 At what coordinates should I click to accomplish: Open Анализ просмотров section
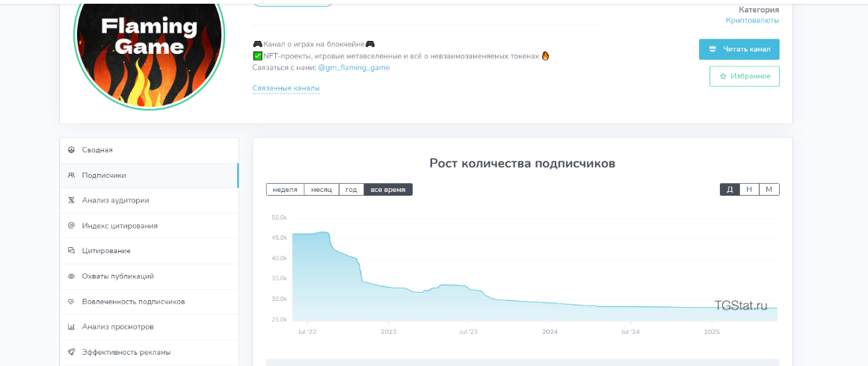(149, 326)
